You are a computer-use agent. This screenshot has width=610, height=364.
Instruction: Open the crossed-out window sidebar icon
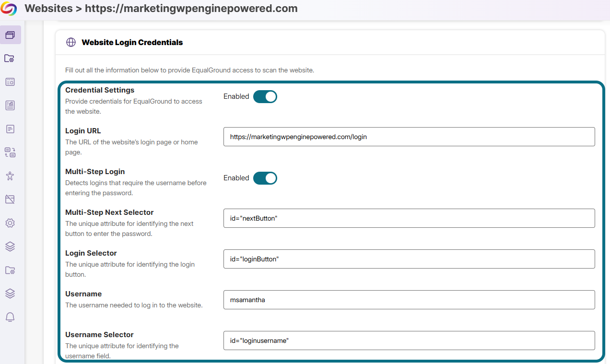(x=10, y=200)
